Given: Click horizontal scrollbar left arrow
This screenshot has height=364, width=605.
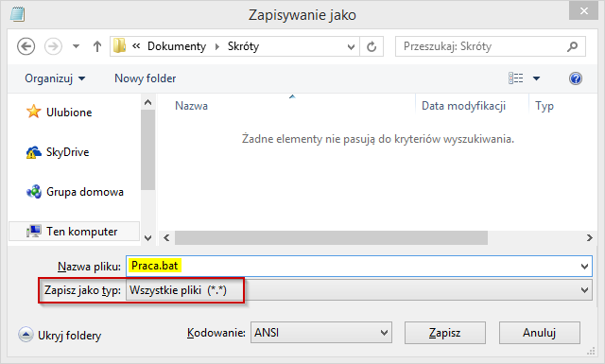Looking at the screenshot, I should pyautogui.click(x=166, y=237).
